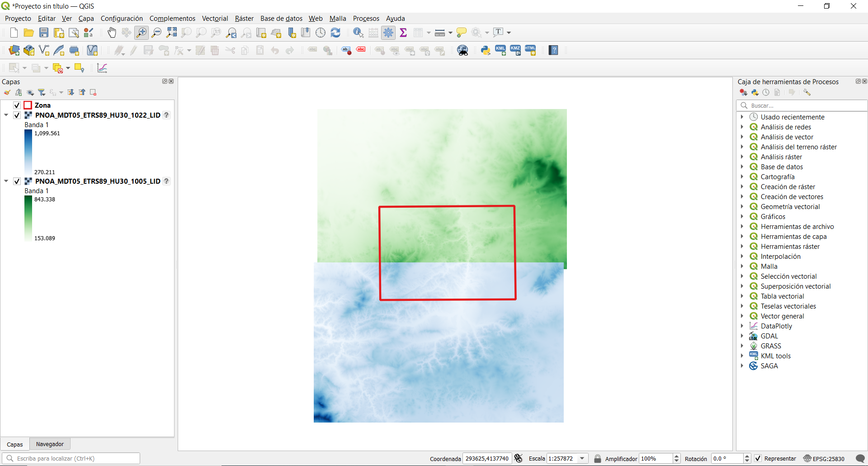This screenshot has height=466, width=868.
Task: Open the Identify Features tool
Action: click(x=358, y=33)
